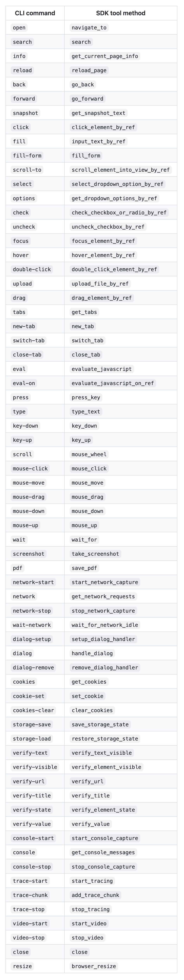
Task: Click the dialog-setup command entry
Action: pyautogui.click(x=32, y=639)
